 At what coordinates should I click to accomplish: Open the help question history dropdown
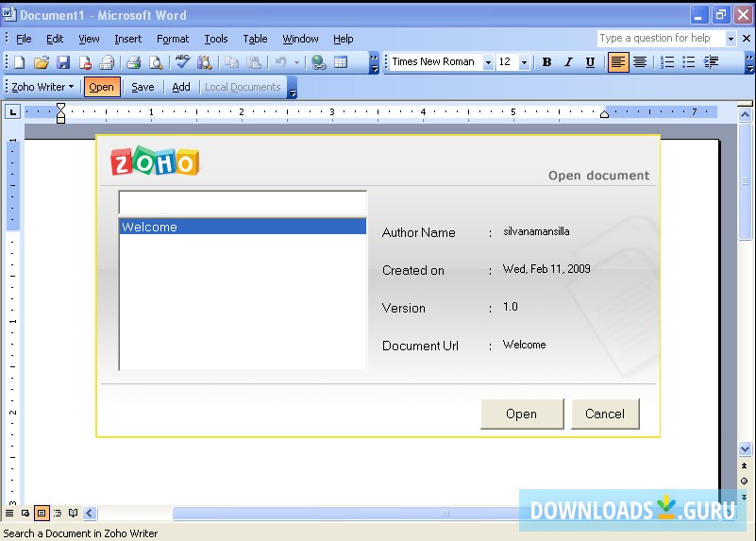(731, 39)
